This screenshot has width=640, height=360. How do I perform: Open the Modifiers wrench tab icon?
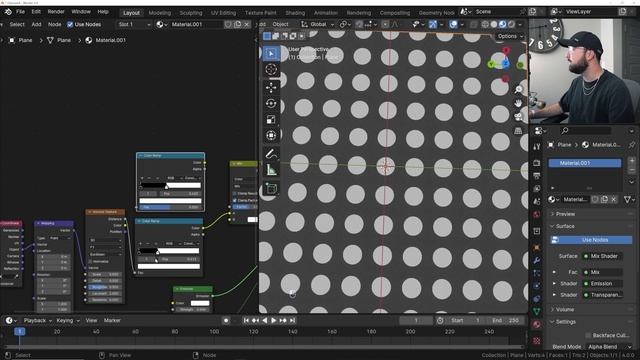[537, 260]
